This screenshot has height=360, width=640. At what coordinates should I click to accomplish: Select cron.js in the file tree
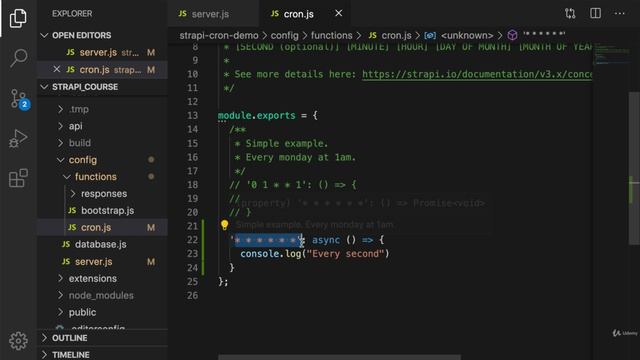point(96,227)
